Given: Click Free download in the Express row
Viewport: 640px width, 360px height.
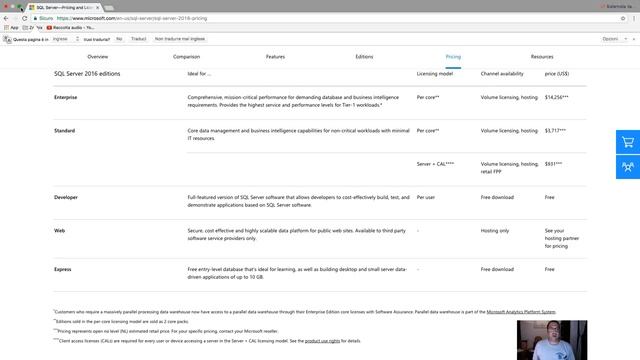Looking at the screenshot, I should coord(497,269).
